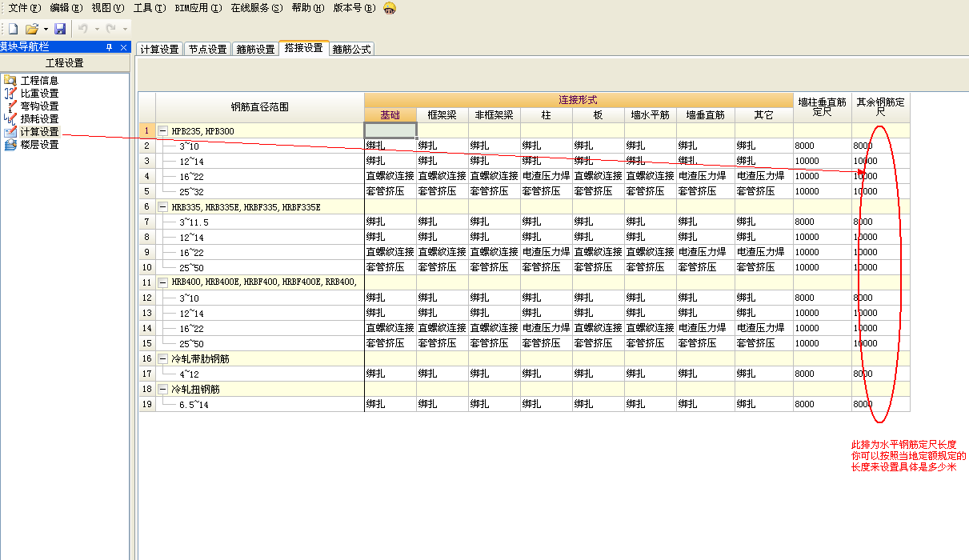Select the 搭接设置 tab
This screenshot has width=969, height=560.
click(303, 48)
